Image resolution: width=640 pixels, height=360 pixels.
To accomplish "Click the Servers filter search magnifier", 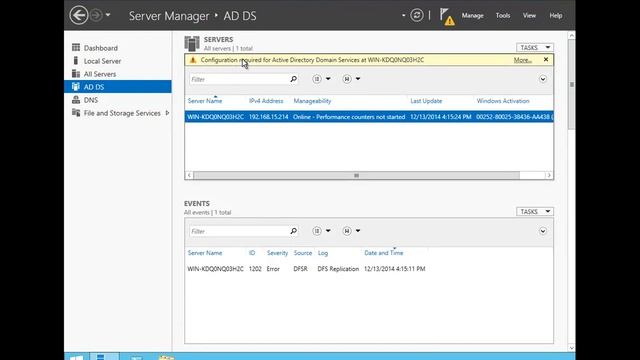I will point(293,79).
